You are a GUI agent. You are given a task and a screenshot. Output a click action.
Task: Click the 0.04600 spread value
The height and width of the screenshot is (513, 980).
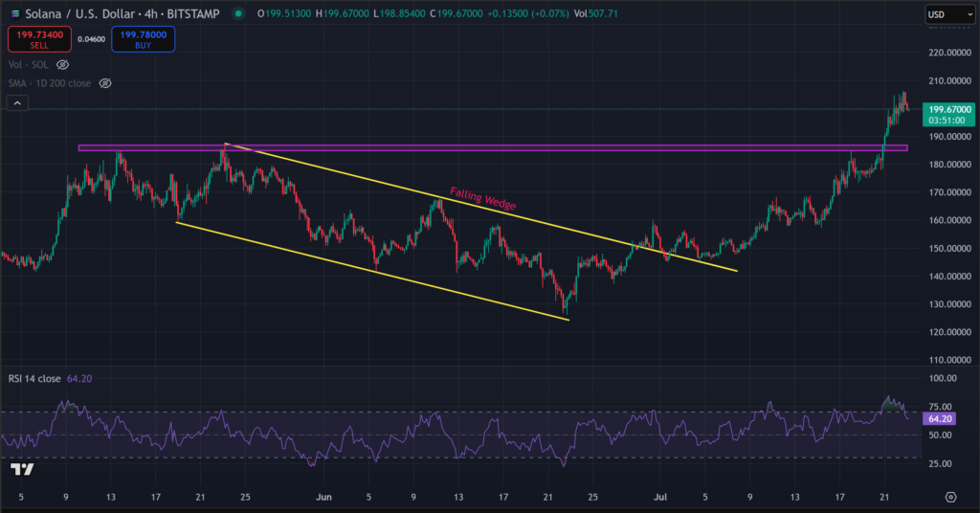(91, 39)
